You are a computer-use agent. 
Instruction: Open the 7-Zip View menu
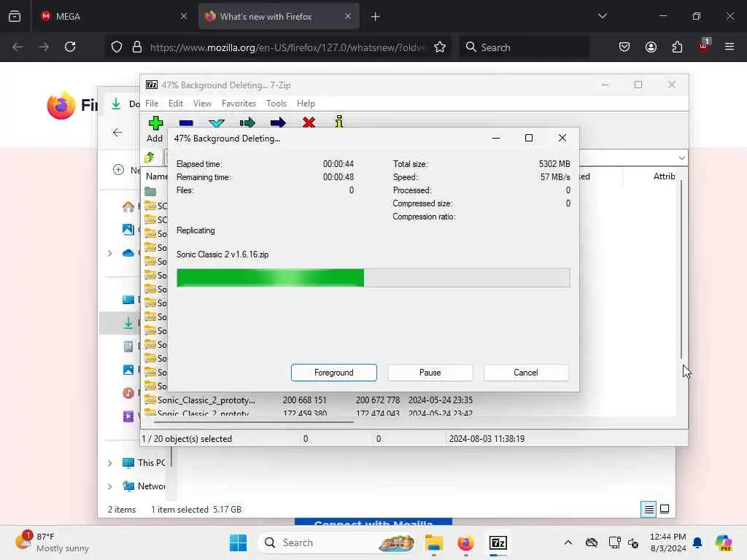pyautogui.click(x=202, y=104)
